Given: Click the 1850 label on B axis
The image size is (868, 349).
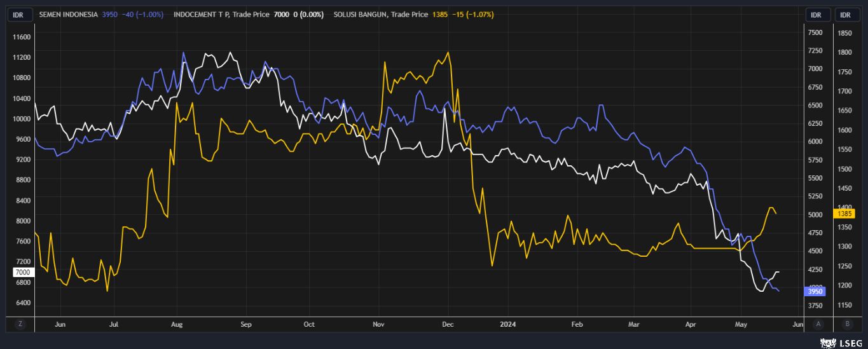Looking at the screenshot, I should click(844, 33).
